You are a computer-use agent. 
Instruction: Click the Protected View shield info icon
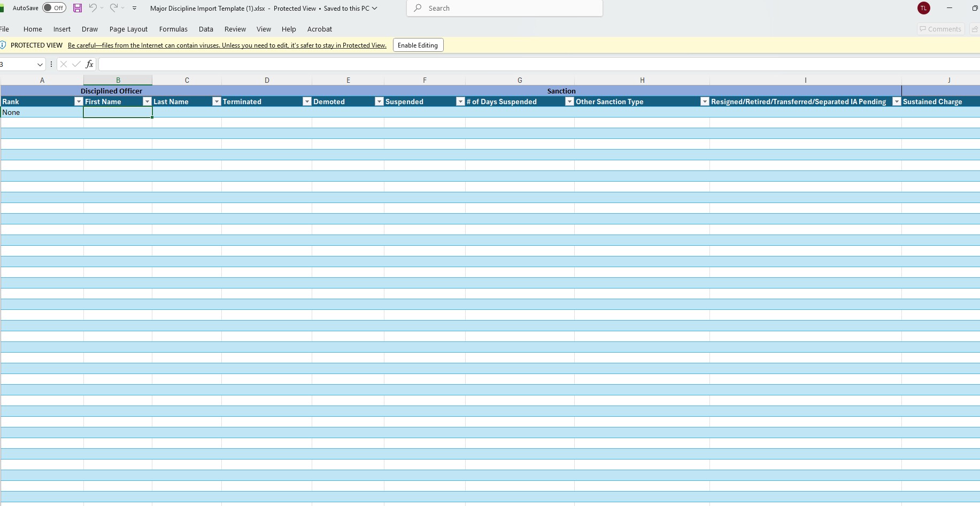(x=3, y=45)
